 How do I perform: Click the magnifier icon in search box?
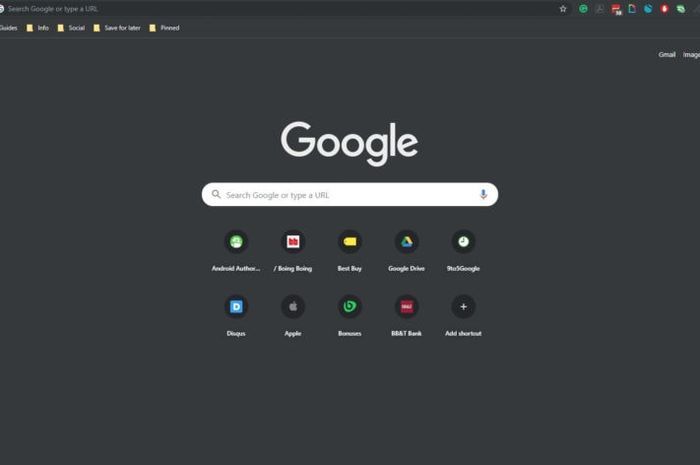[216, 194]
